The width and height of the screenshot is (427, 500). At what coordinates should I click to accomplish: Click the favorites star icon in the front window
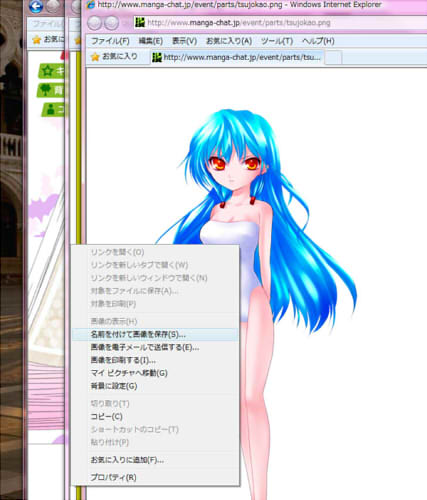pos(95,57)
